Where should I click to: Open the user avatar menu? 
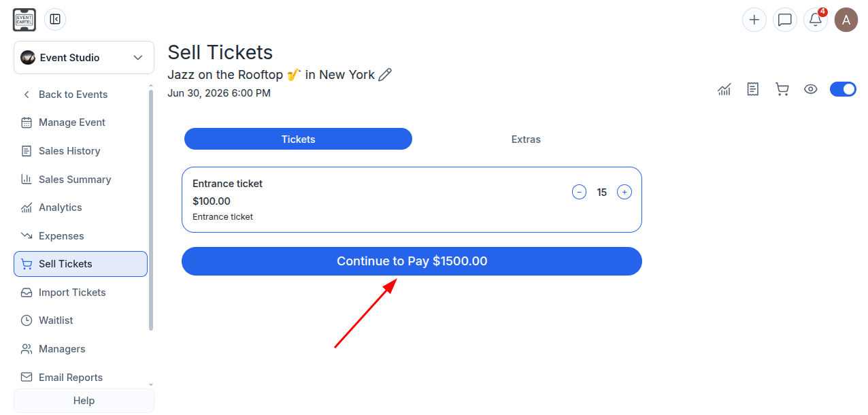[846, 20]
